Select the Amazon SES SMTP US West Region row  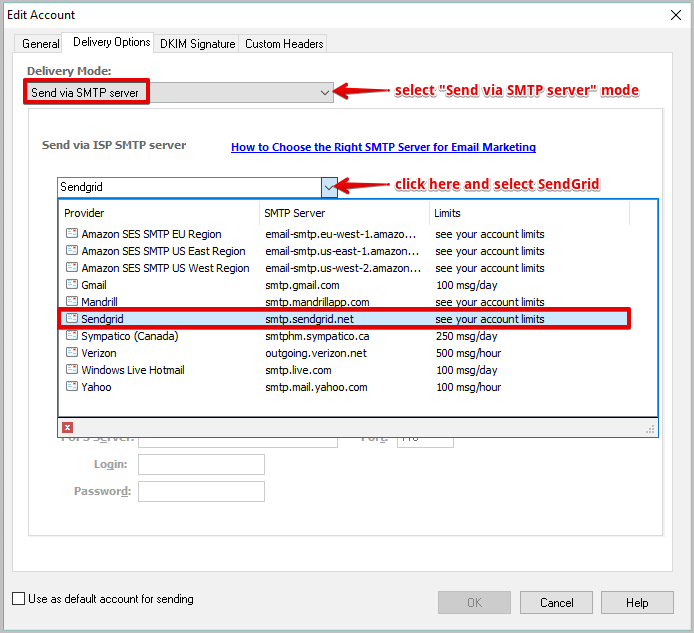[x=344, y=268]
